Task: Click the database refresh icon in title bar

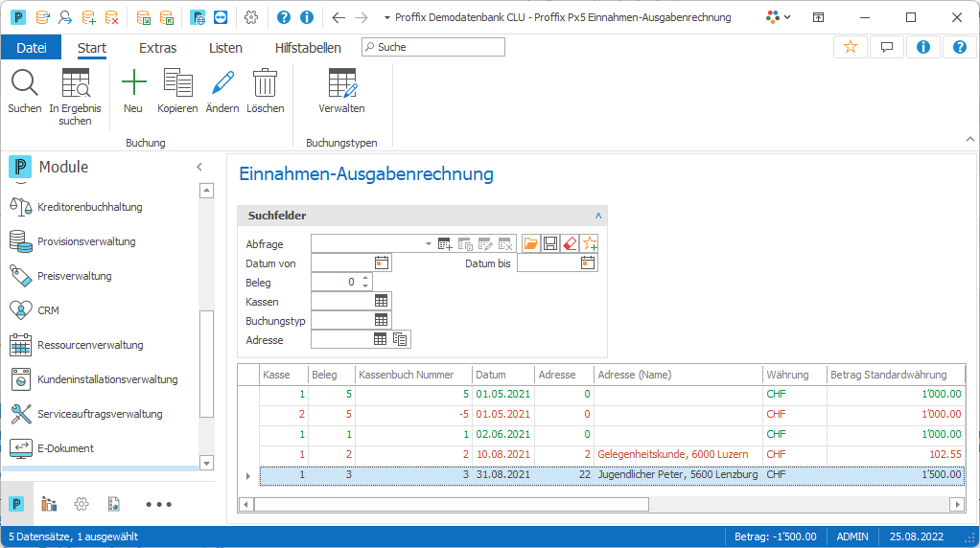Action: [42, 17]
